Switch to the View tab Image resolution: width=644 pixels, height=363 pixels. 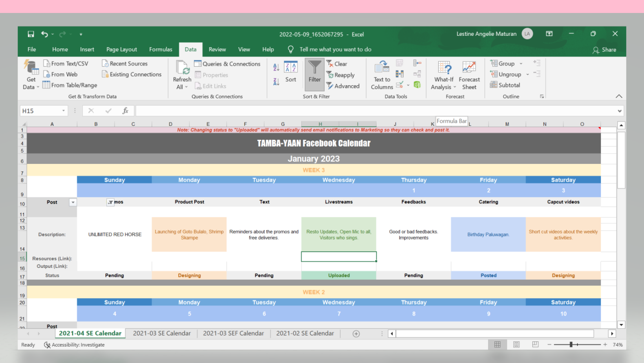point(244,49)
